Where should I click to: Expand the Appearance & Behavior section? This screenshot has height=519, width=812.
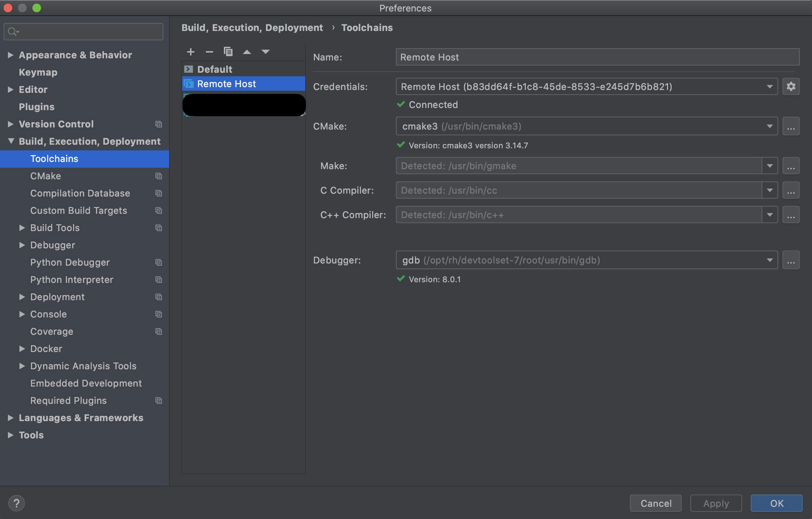click(11, 55)
